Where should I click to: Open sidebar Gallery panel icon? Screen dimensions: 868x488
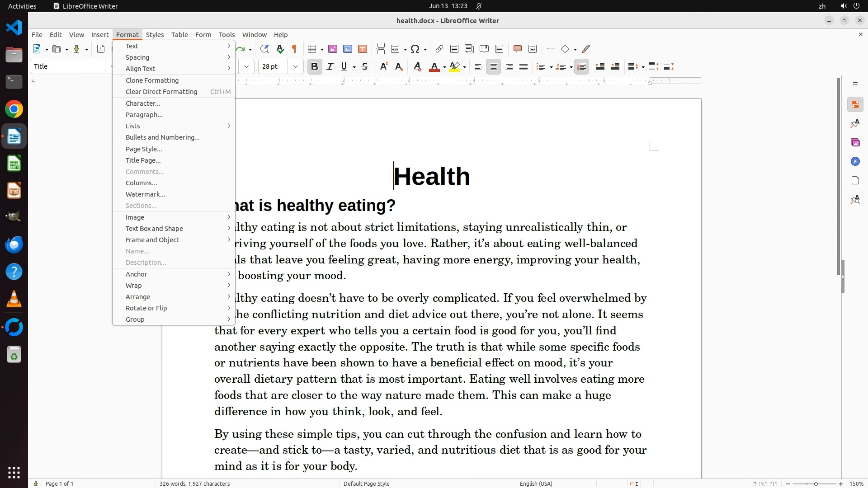[855, 142]
